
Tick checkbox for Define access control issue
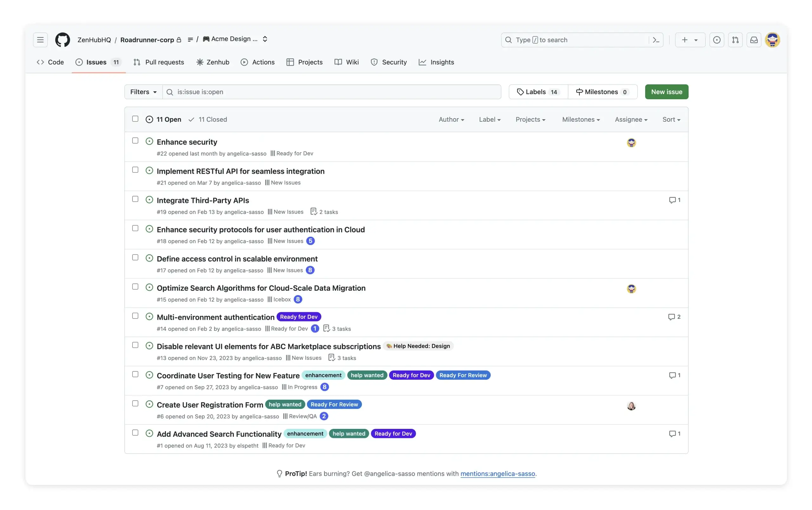click(135, 257)
